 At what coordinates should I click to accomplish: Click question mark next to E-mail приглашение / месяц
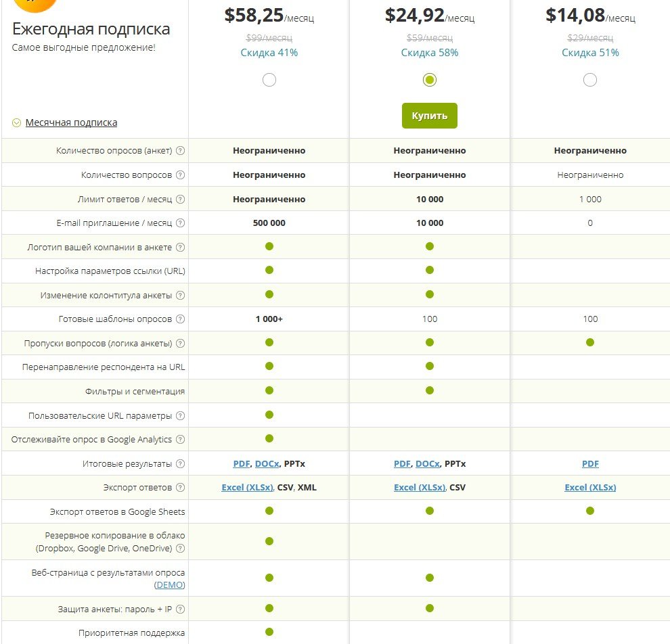[181, 223]
